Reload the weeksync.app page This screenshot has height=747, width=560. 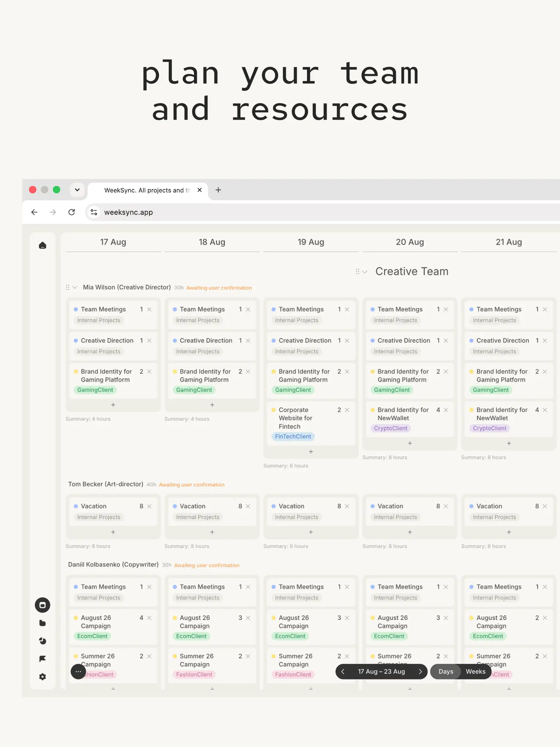(71, 212)
